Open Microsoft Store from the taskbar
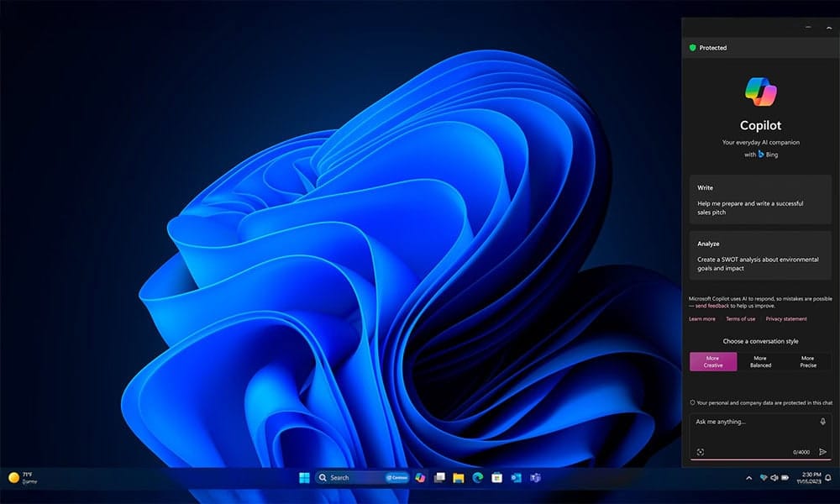Screen dimensions: 840x504 (x=497, y=477)
